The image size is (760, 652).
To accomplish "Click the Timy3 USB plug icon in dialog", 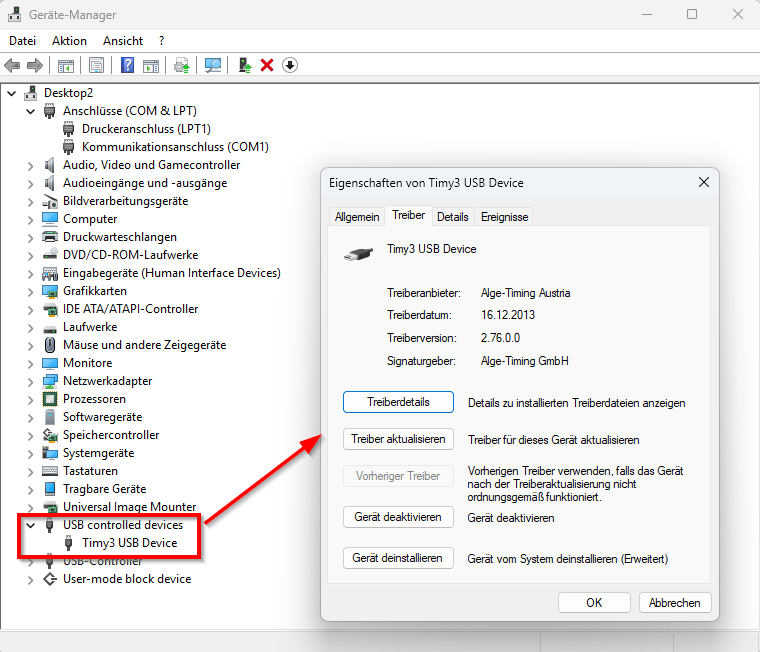I will [359, 254].
